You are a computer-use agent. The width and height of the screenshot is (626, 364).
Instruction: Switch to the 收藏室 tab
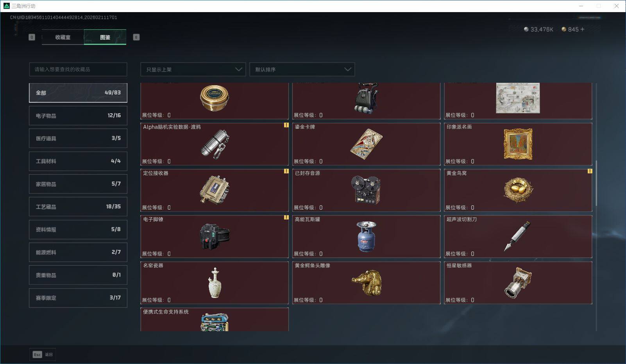pyautogui.click(x=63, y=37)
